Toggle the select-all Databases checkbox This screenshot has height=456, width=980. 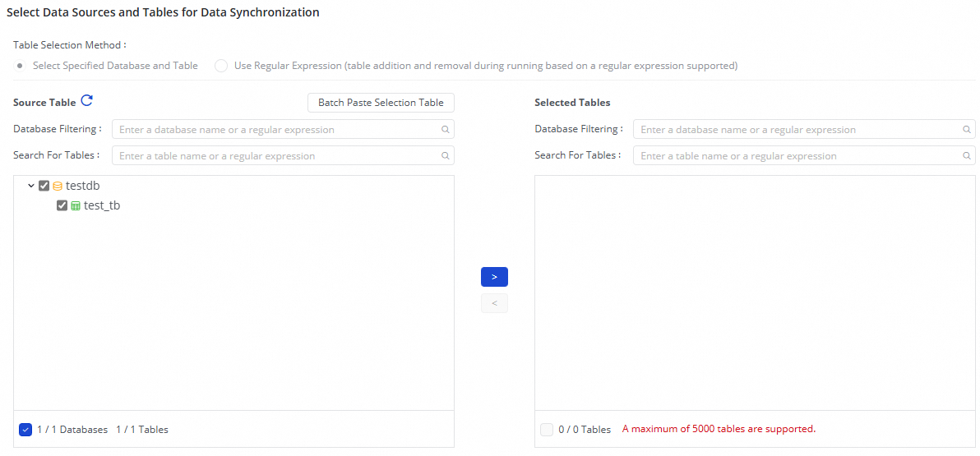(25, 430)
